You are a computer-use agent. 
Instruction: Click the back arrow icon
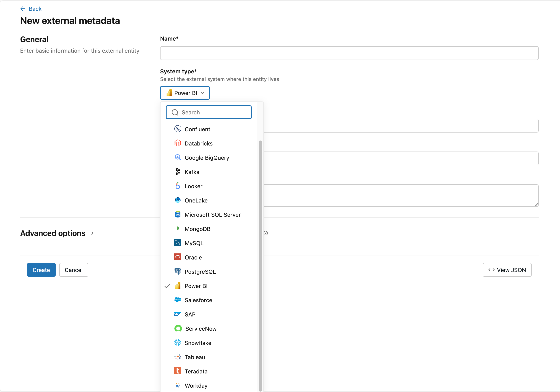click(23, 9)
